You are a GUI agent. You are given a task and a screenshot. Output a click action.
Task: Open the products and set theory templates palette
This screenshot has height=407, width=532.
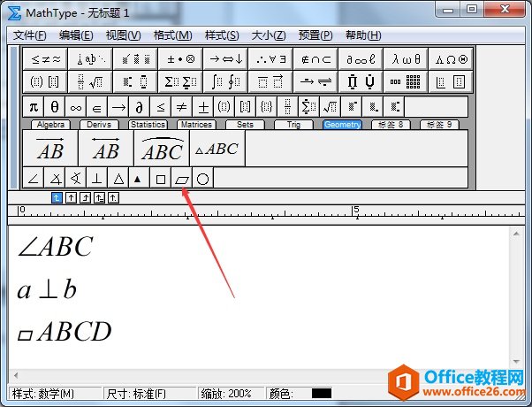[361, 81]
